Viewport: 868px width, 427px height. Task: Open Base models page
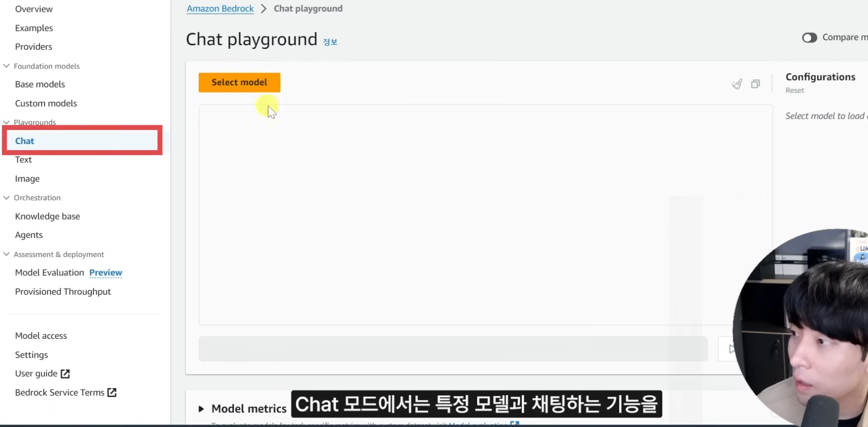(x=40, y=84)
